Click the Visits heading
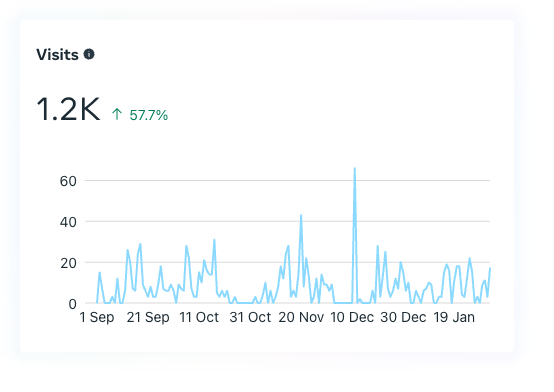Viewport: 554px width, 392px height. [57, 55]
